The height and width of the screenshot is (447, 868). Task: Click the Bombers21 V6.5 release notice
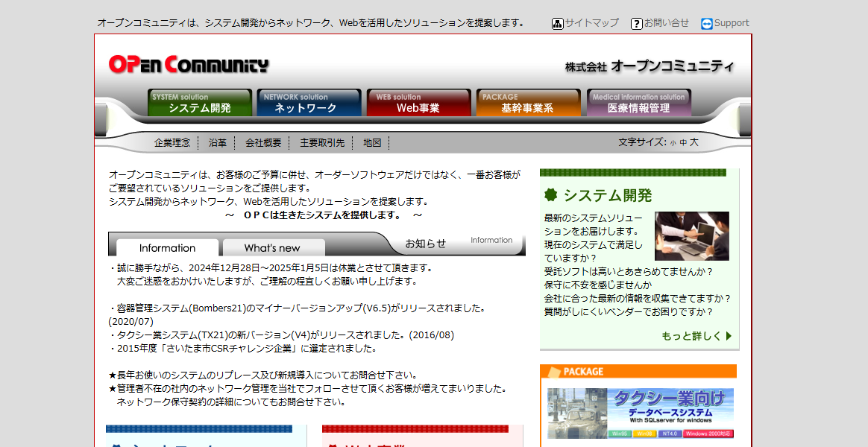[x=297, y=315]
